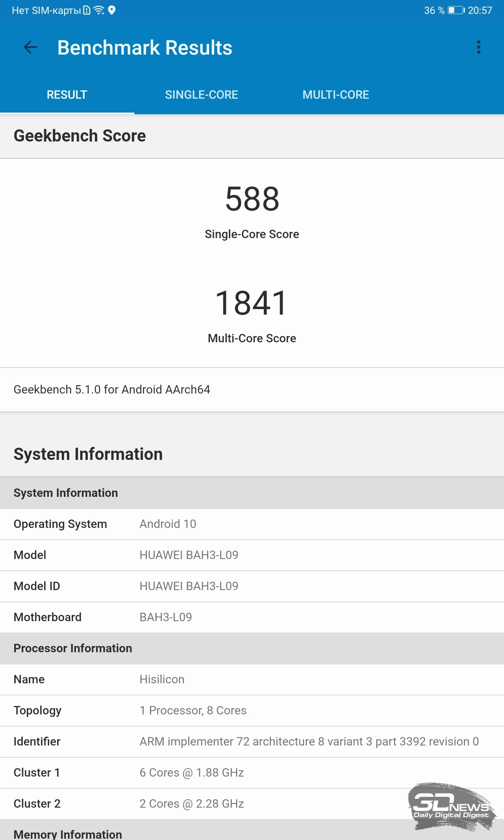Tap the 20:57 clock in status bar
The width and height of the screenshot is (504, 840).
tap(480, 10)
